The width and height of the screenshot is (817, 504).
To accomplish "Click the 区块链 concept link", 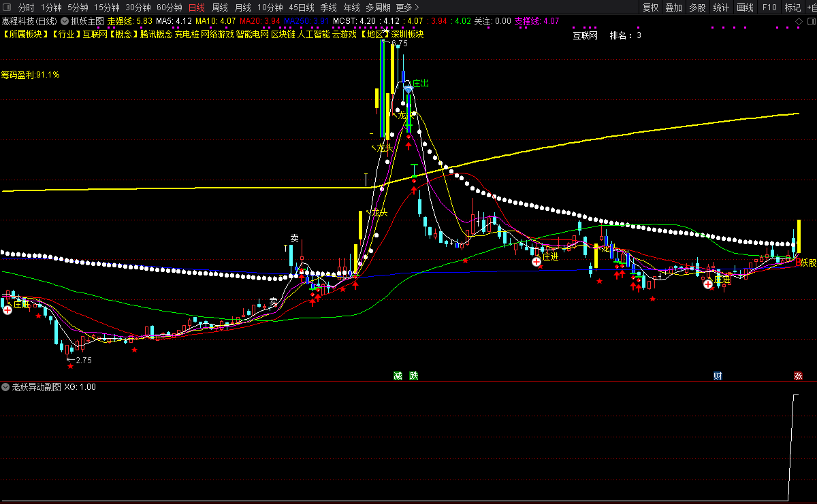I will [x=283, y=34].
